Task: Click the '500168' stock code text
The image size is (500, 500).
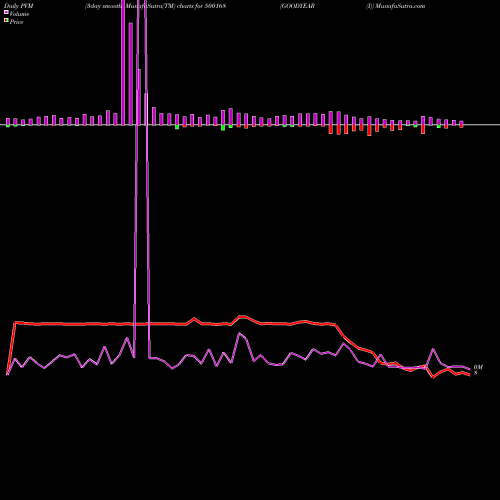Action: pos(215,6)
